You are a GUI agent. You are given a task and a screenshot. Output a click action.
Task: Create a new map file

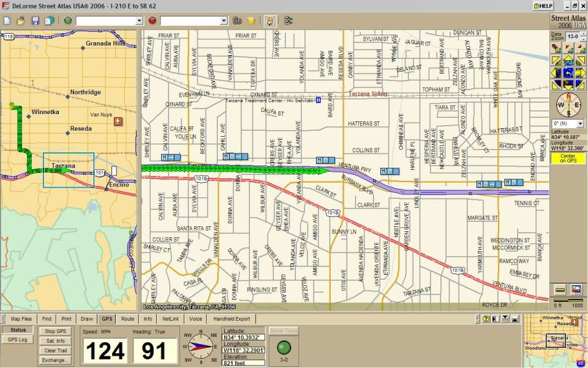[7, 21]
